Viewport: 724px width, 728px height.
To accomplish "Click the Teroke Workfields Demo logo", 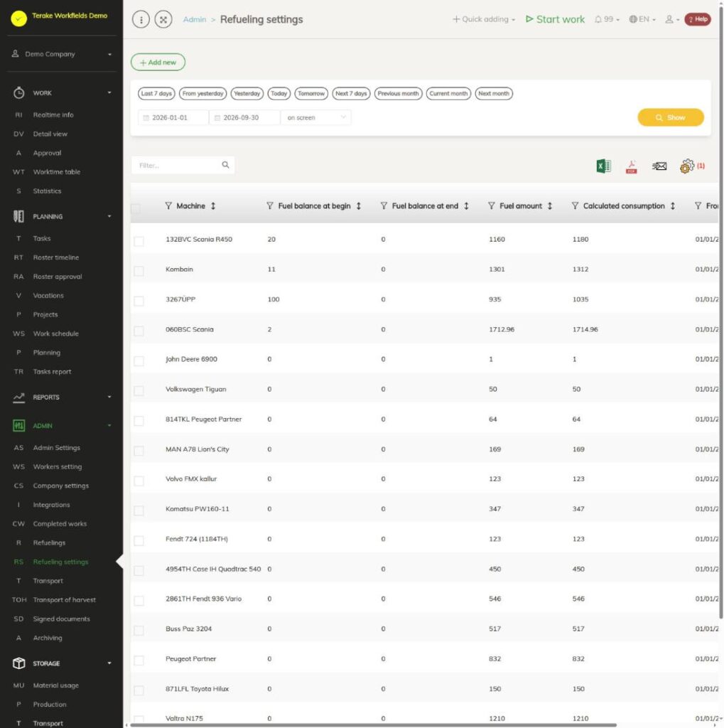I will (19, 18).
